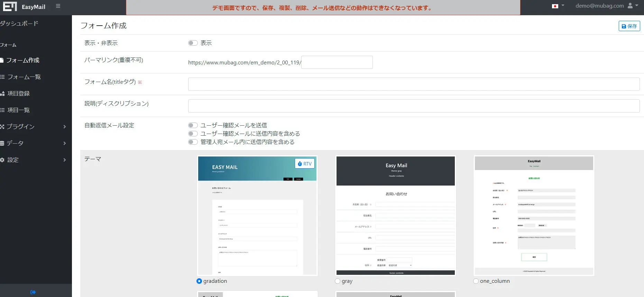The height and width of the screenshot is (297, 644).
Task: Click the フォーム作成 page heading
Action: pos(103,26)
